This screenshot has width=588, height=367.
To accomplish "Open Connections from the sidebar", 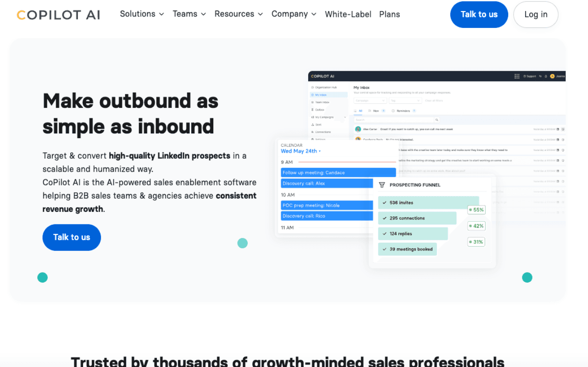I will coord(322,132).
